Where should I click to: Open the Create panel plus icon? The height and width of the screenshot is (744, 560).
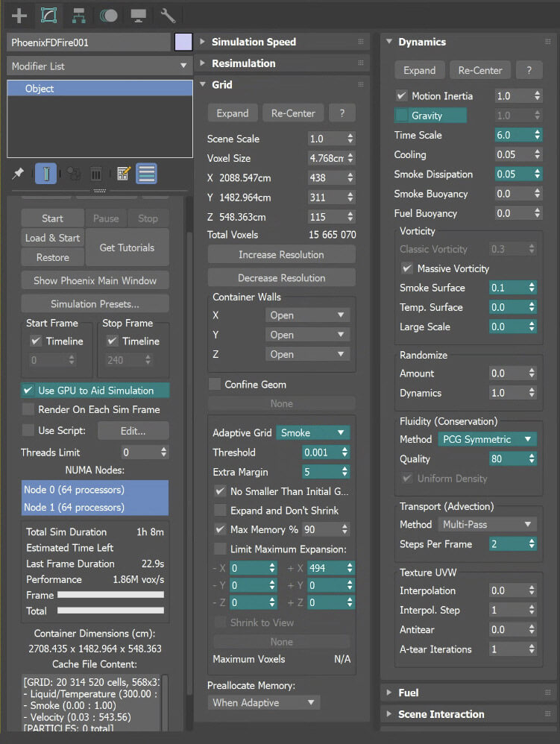pos(19,16)
